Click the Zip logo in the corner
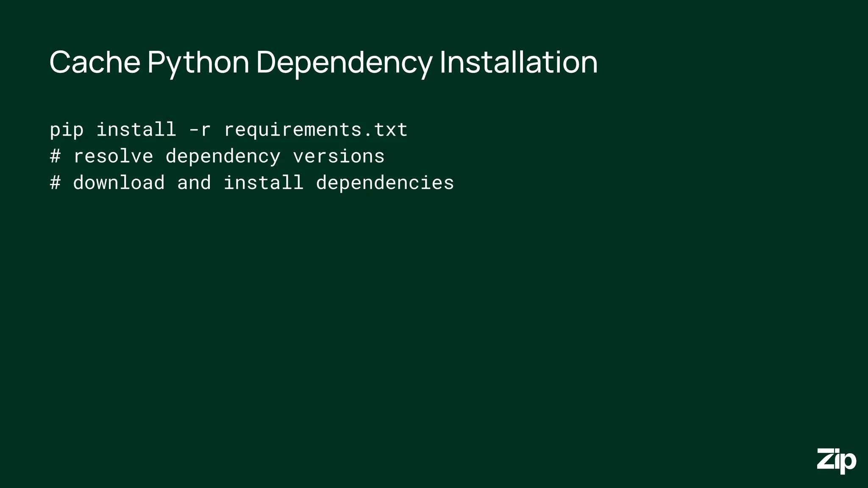Screen dimensions: 868x488 (837, 460)
